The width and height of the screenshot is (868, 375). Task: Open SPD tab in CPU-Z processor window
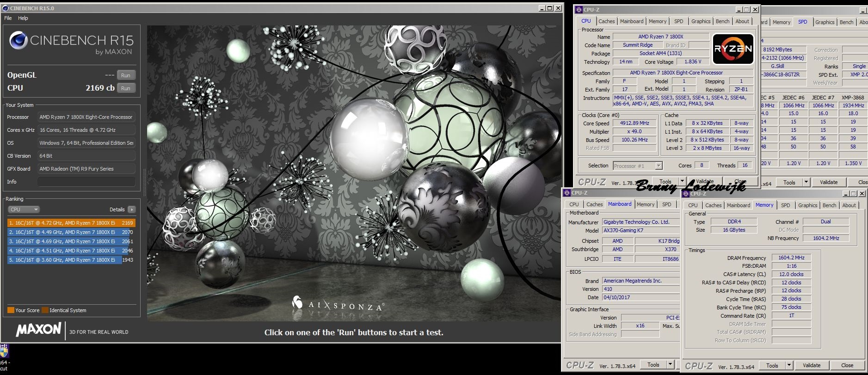coord(678,21)
